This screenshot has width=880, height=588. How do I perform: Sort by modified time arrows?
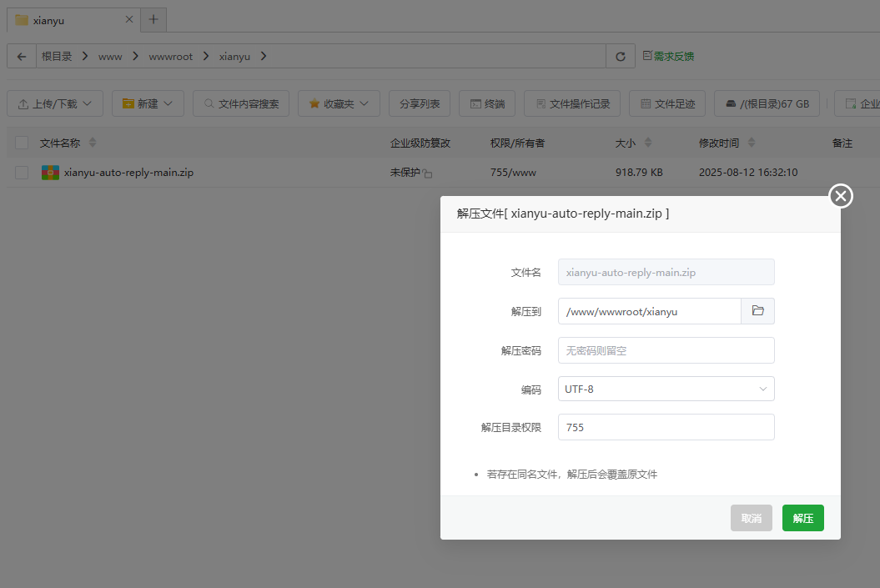coord(752,143)
